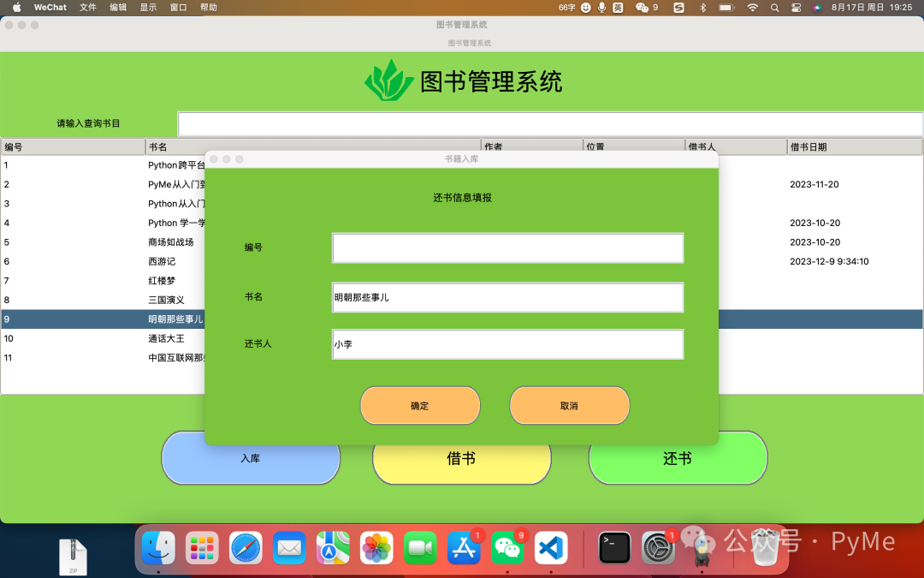
Task: Click the microphone icon in menu bar
Action: (x=601, y=7)
